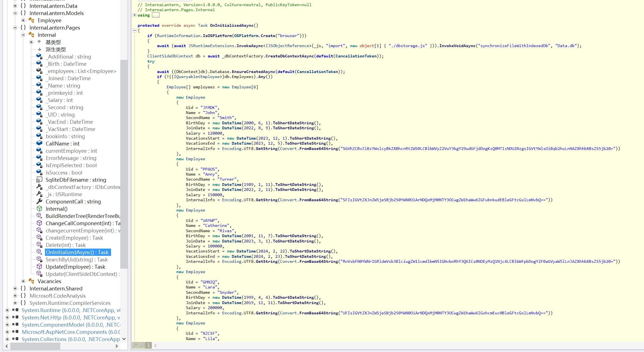Viewport: 644px width, 352px height.
Task: Follow the EnsureCreatedAsync method link
Action: [253, 72]
